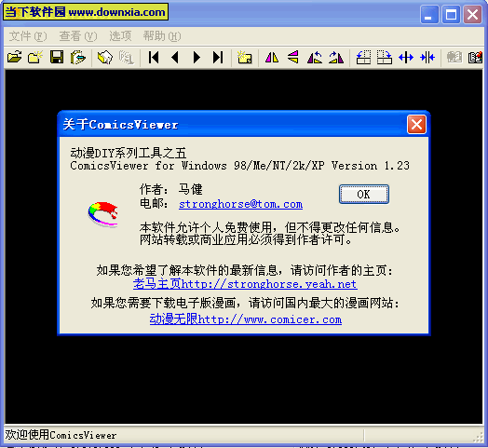Rotate image clockwise

336,58
